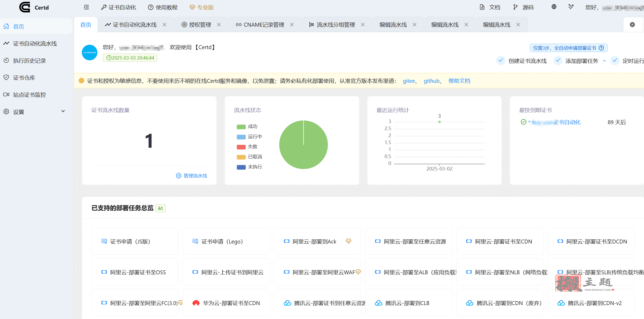Image resolution: width=644 pixels, height=319 pixels.
Task: Close the 流水线分组管理 tab
Action: [x=363, y=25]
